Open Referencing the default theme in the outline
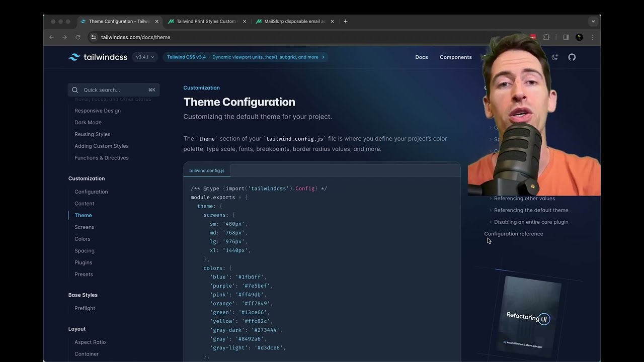 click(x=531, y=210)
